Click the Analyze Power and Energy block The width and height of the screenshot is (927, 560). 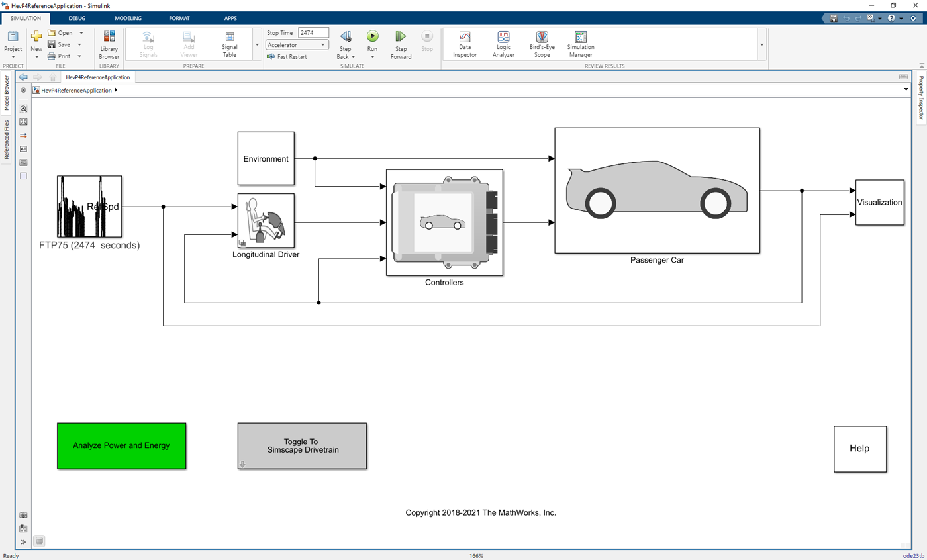[x=121, y=445]
